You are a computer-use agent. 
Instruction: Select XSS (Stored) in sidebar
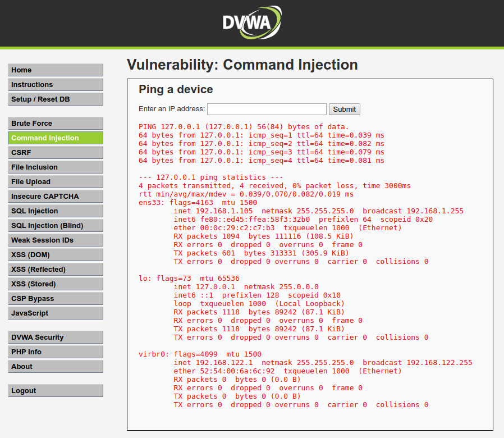pos(56,284)
